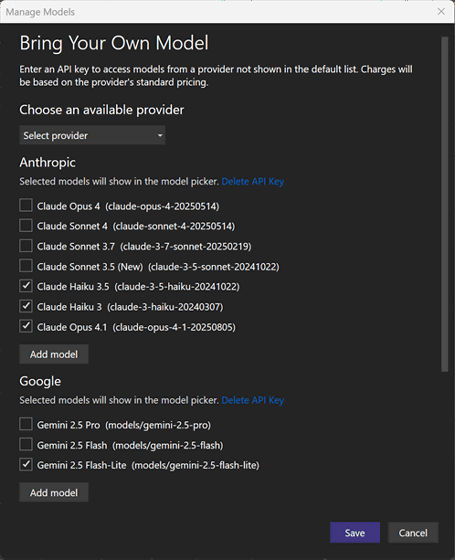Click Add model in the Google section
The height and width of the screenshot is (560, 455).
pyautogui.click(x=54, y=492)
